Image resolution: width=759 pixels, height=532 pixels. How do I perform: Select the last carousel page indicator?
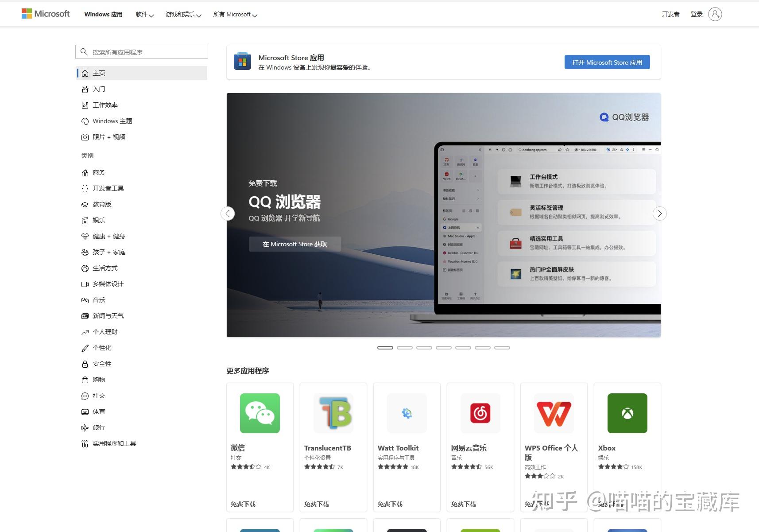502,348
